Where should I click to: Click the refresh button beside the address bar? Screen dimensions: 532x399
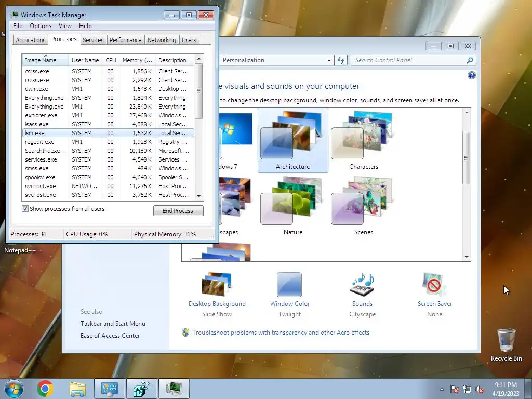[341, 60]
